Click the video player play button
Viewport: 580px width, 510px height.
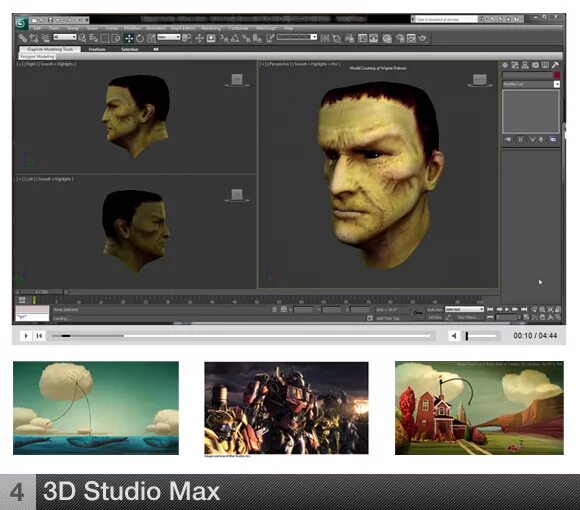point(26,336)
